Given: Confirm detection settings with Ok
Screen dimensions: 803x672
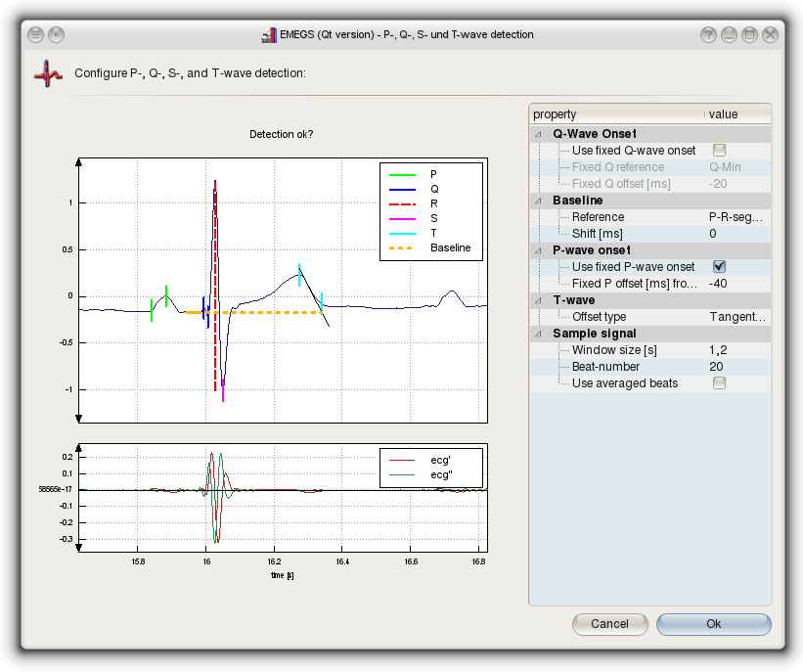Looking at the screenshot, I should (x=713, y=624).
